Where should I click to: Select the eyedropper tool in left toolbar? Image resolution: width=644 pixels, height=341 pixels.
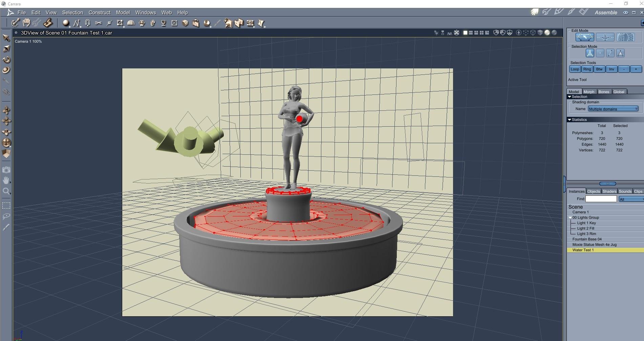coord(6,81)
